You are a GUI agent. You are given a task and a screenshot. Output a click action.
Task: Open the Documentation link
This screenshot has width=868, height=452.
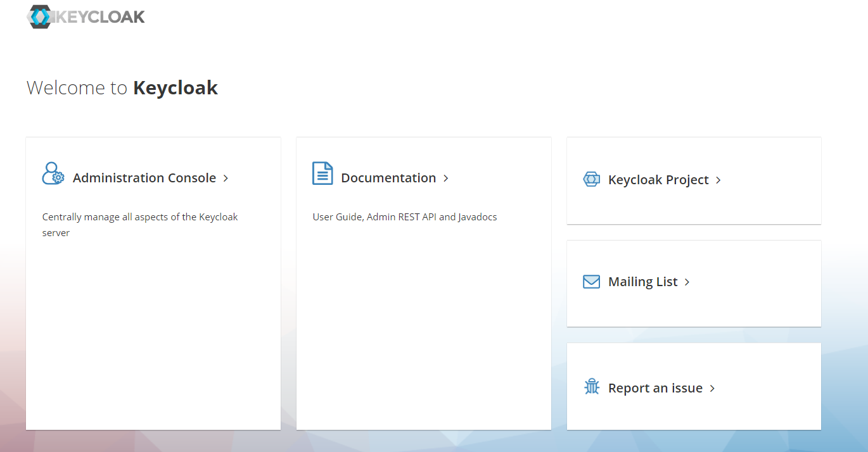388,178
